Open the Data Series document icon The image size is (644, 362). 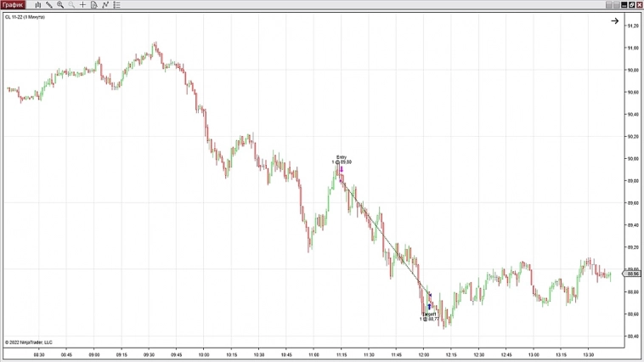(93, 5)
